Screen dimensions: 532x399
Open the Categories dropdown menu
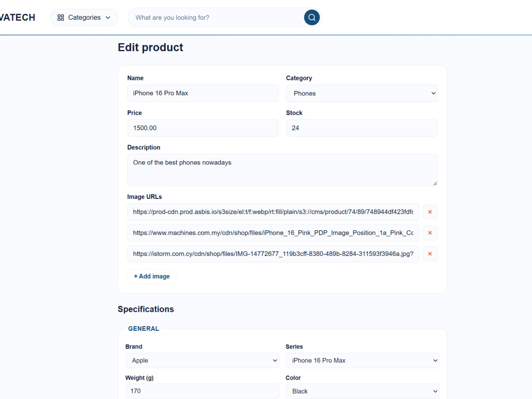pos(84,18)
